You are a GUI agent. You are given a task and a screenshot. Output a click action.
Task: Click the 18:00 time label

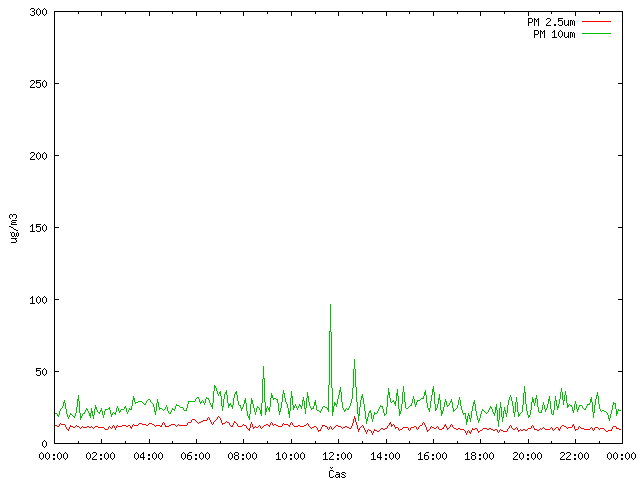[480, 456]
